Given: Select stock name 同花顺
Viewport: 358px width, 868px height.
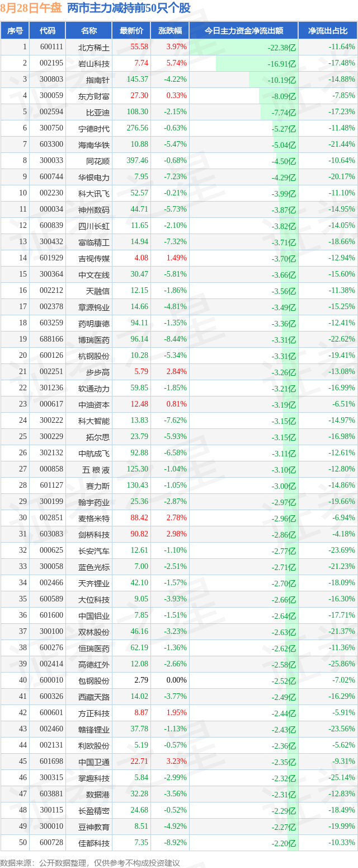Looking at the screenshot, I should coord(98,161).
